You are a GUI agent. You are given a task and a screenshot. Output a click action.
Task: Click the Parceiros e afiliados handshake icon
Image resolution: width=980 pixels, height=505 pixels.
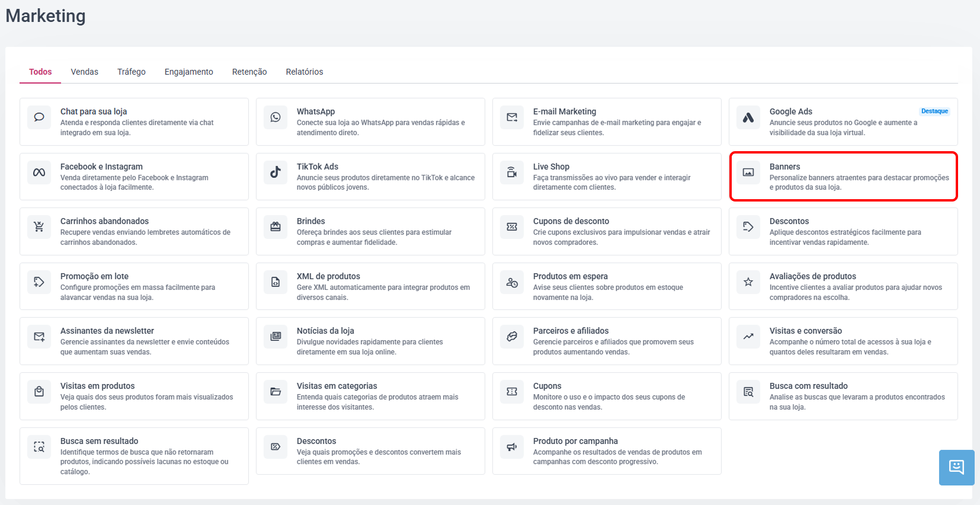click(x=512, y=337)
